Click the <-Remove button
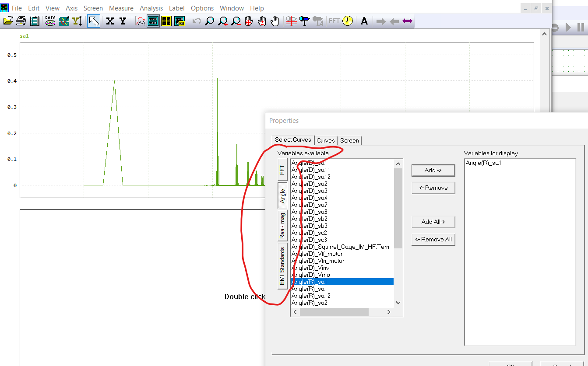Screen dimensions: 588x366 433,188
